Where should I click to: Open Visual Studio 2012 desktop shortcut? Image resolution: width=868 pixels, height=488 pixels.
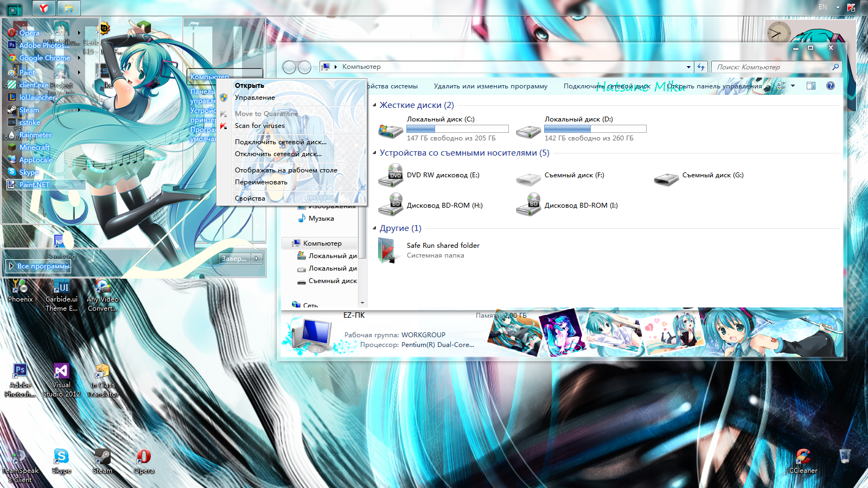(x=61, y=380)
